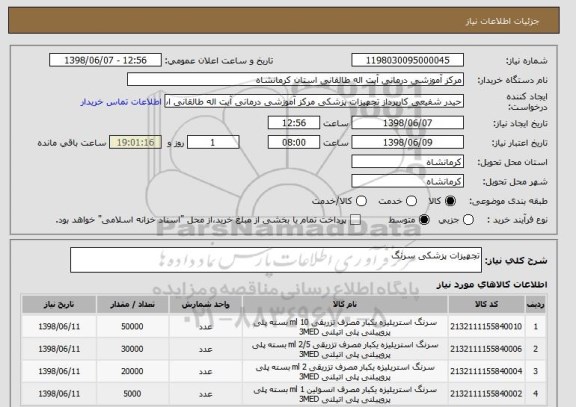The image size is (576, 407).
Task: Select product code 213211155840002
Action: (486, 393)
